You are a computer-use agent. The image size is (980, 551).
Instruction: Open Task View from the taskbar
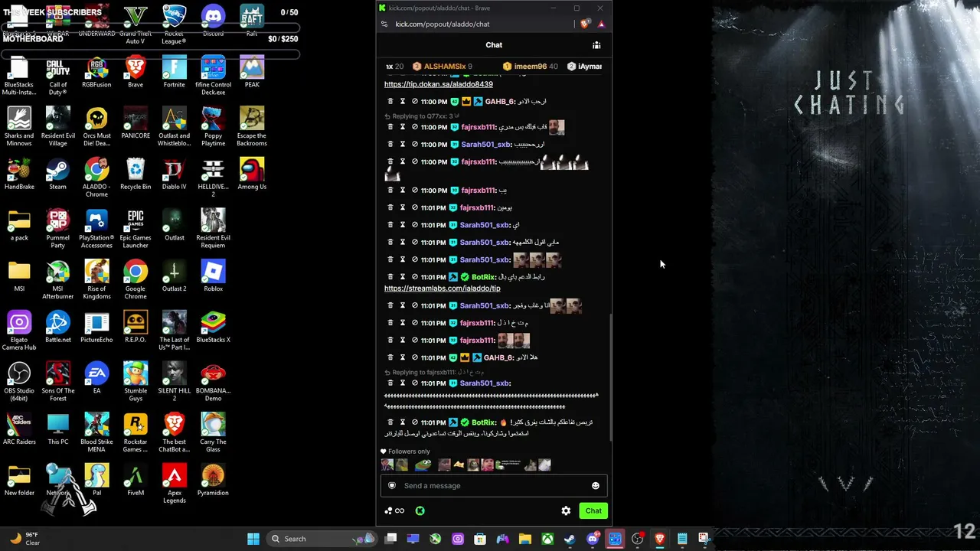click(x=390, y=539)
